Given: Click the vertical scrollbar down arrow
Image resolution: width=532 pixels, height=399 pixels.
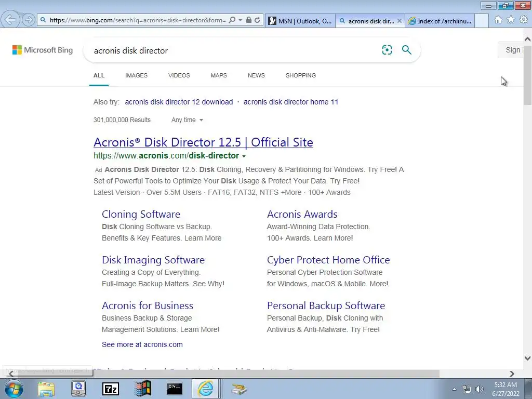Looking at the screenshot, I should (x=527, y=358).
